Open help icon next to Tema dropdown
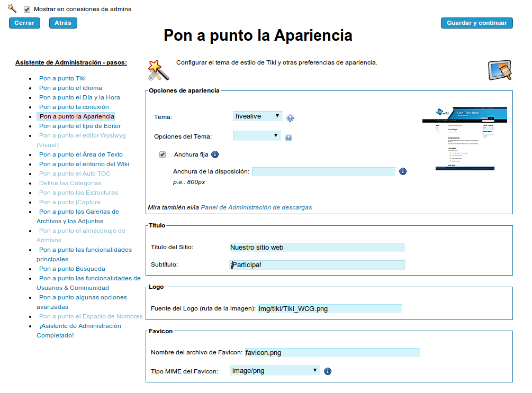Screen dimensions: 532x393 tap(290, 118)
